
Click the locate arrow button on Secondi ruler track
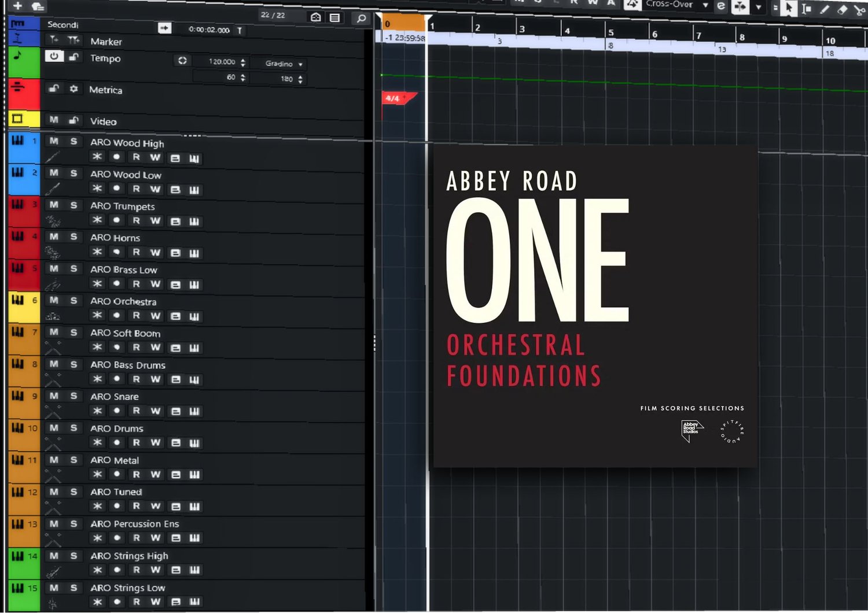pos(164,28)
